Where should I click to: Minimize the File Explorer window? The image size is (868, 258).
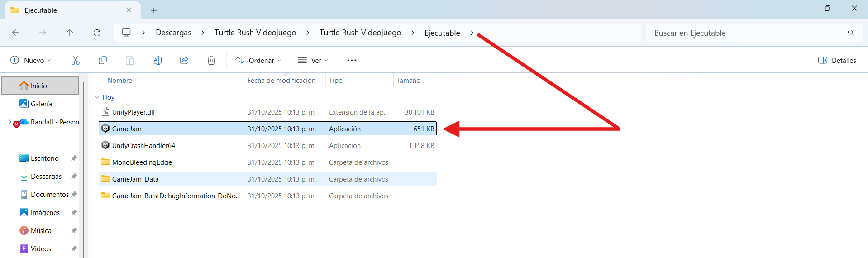[x=801, y=8]
